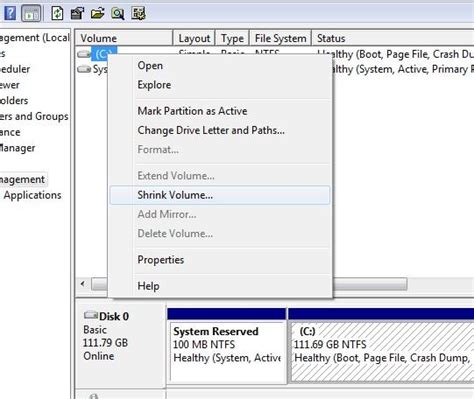Click the magnifier search toolbar icon
Viewport: 474px width, 399px height.
coord(118,14)
